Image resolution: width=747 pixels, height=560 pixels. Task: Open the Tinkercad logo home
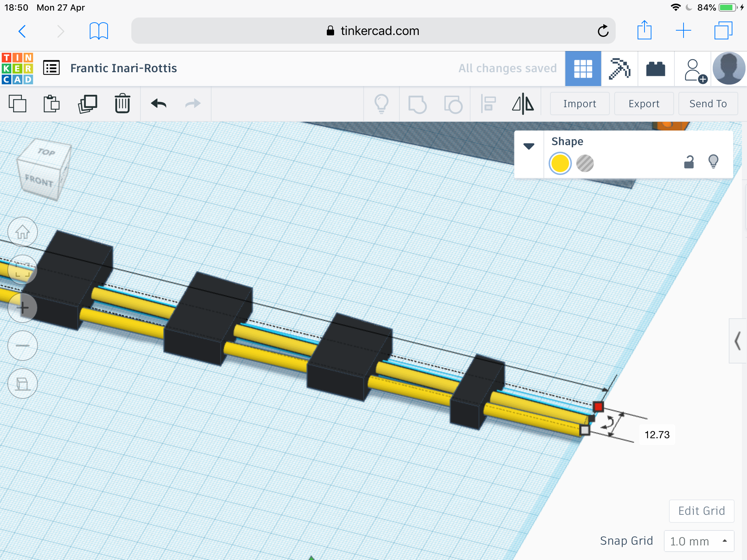(x=18, y=69)
